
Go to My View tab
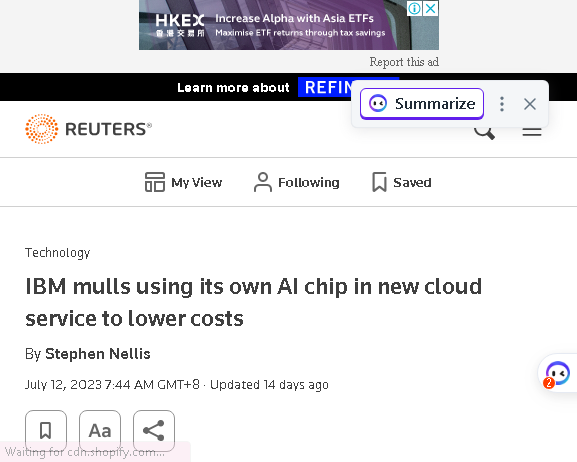tap(183, 182)
